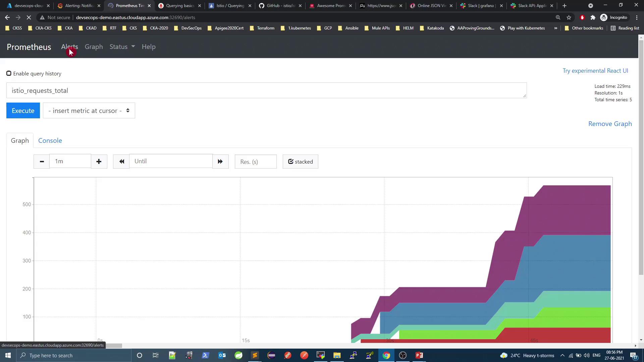The height and width of the screenshot is (362, 644).
Task: Rewind the graph end time with the double-left arrow
Action: (121, 162)
